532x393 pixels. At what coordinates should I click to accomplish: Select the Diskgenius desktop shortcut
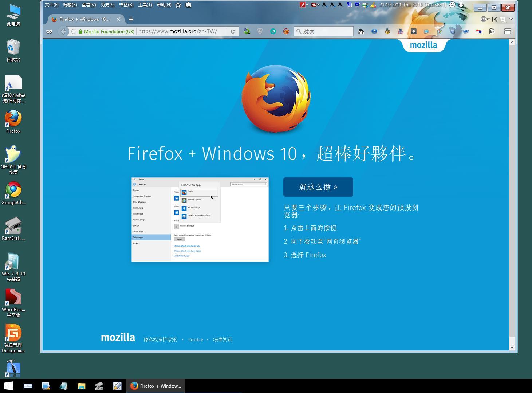[x=13, y=338]
